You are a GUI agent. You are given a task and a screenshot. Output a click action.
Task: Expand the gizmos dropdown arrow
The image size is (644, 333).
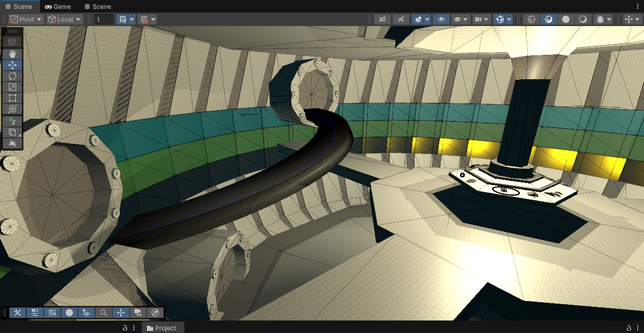coord(509,19)
